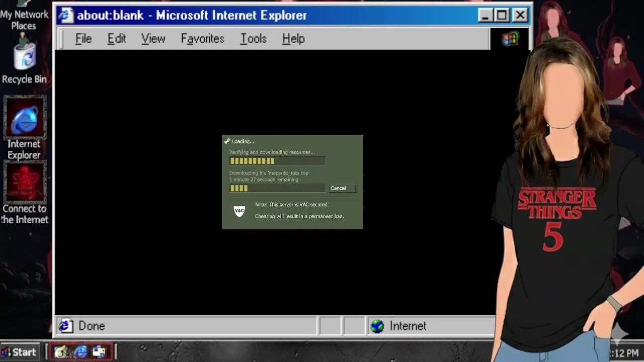The height and width of the screenshot is (362, 644).
Task: Click '1 minute 27 seconds remaining' text
Action: pos(264,179)
